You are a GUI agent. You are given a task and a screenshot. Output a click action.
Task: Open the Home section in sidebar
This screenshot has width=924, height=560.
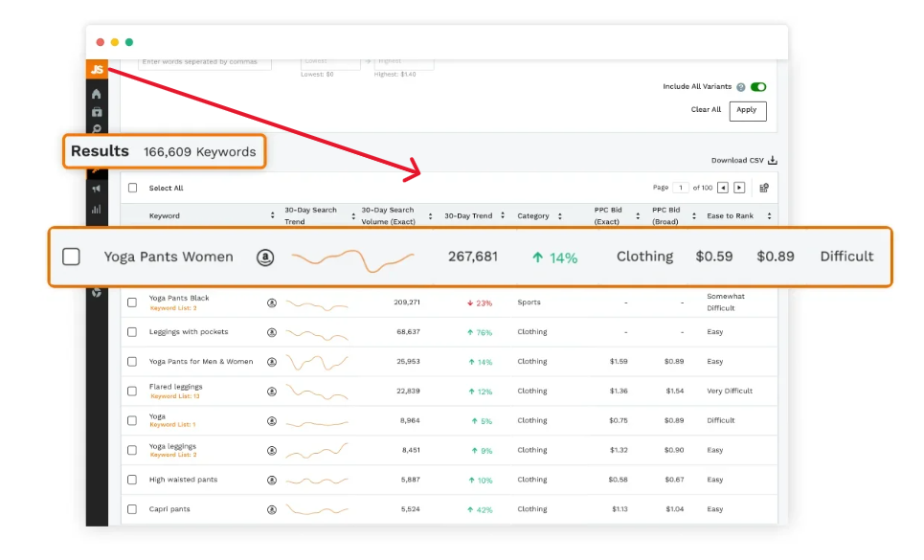click(97, 94)
